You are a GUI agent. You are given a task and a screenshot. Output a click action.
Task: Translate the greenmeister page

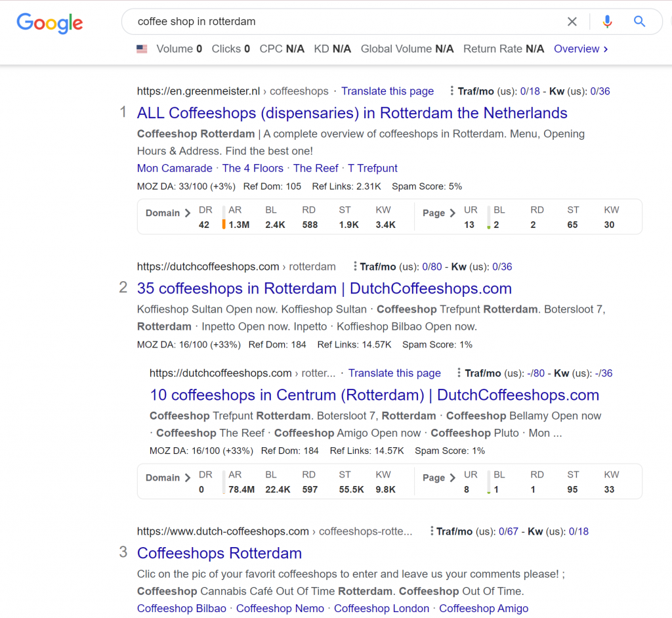tap(387, 91)
